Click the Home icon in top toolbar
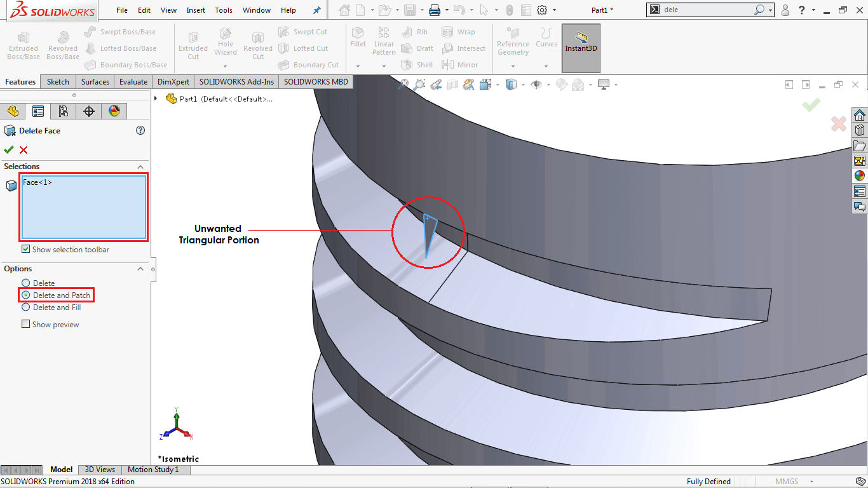The height and width of the screenshot is (488, 868). click(x=344, y=10)
